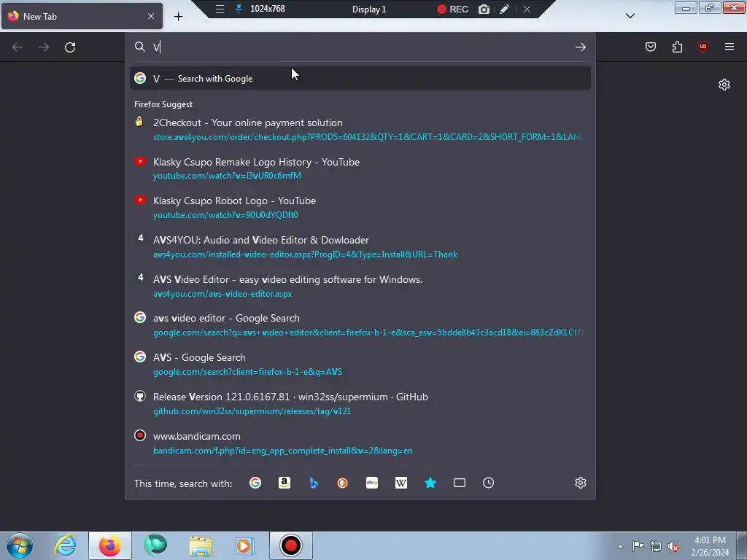The height and width of the screenshot is (560, 747).
Task: Open new tab personalize gear icon
Action: pyautogui.click(x=724, y=85)
